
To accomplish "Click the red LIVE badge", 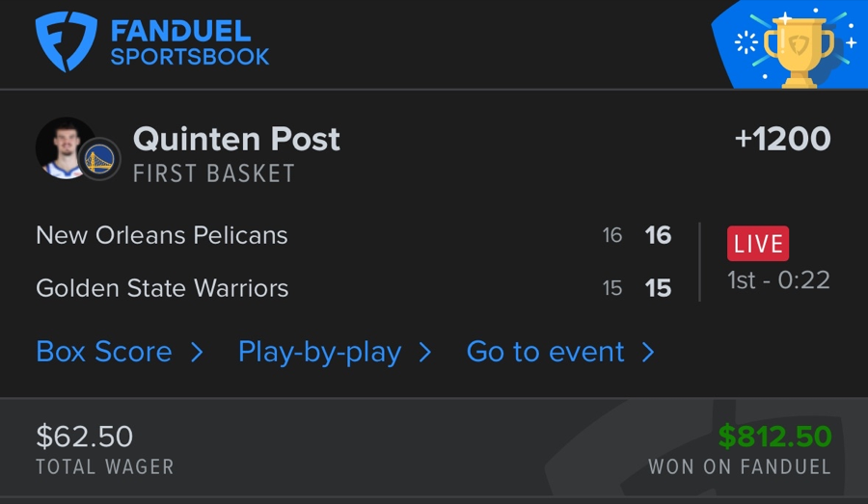I will pyautogui.click(x=758, y=244).
